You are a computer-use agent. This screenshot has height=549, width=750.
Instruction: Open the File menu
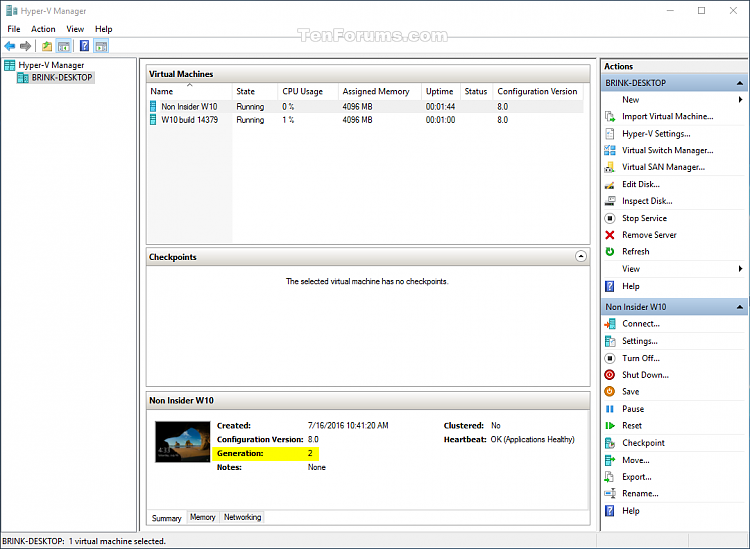(x=14, y=29)
